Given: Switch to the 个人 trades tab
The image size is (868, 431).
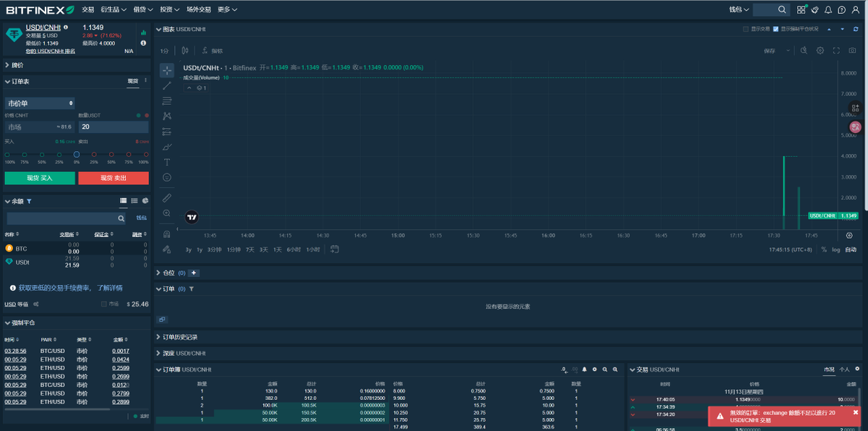Looking at the screenshot, I should coord(844,370).
